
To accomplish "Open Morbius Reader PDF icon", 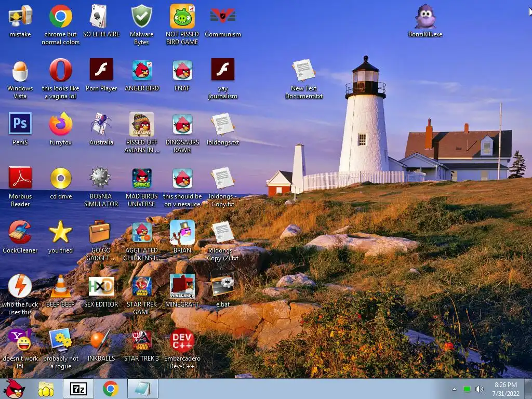I will 20,178.
